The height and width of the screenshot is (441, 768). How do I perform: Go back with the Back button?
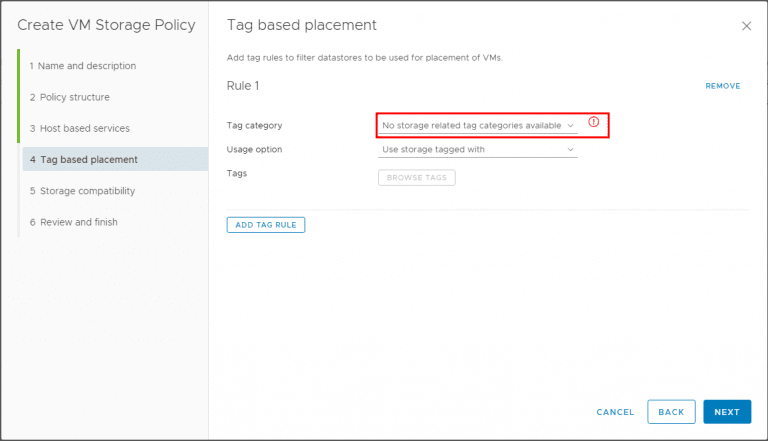671,412
